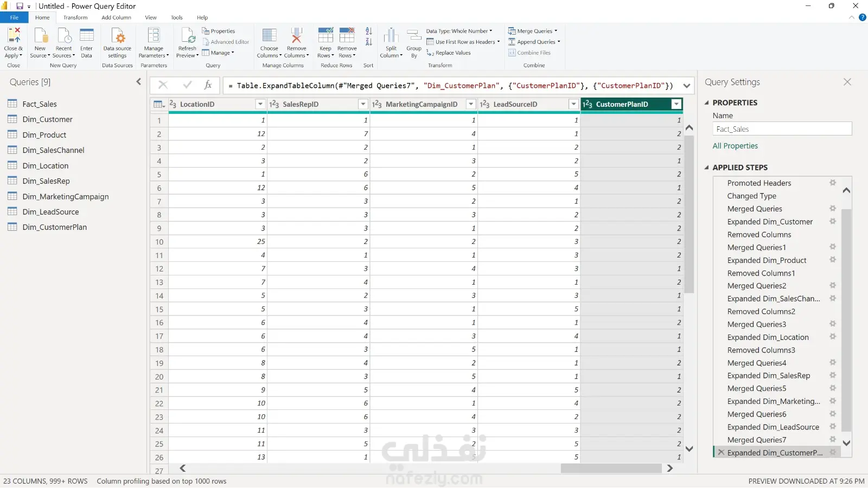Open gear settings for Merged Queries7 step
Screen dimensions: 868x488
tap(833, 439)
